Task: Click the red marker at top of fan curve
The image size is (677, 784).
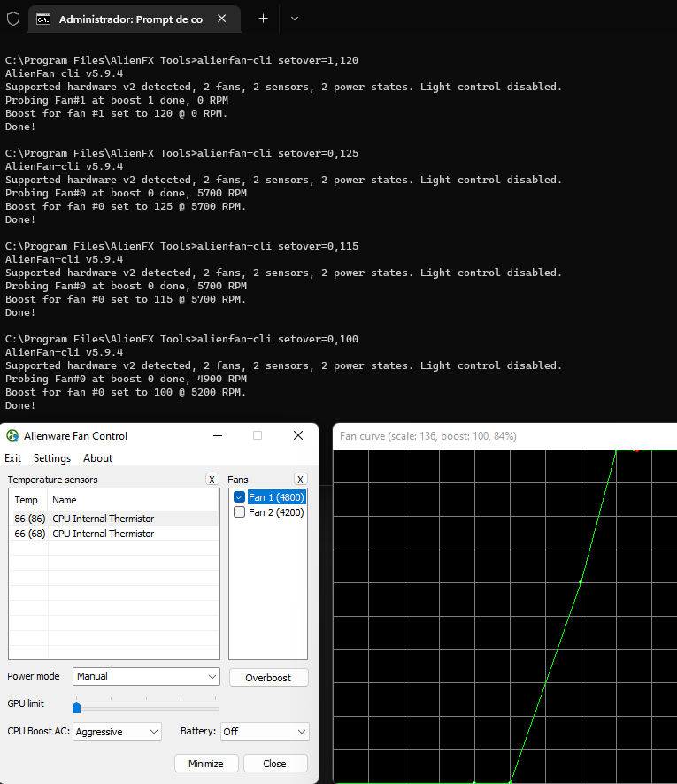Action: pyautogui.click(x=636, y=450)
